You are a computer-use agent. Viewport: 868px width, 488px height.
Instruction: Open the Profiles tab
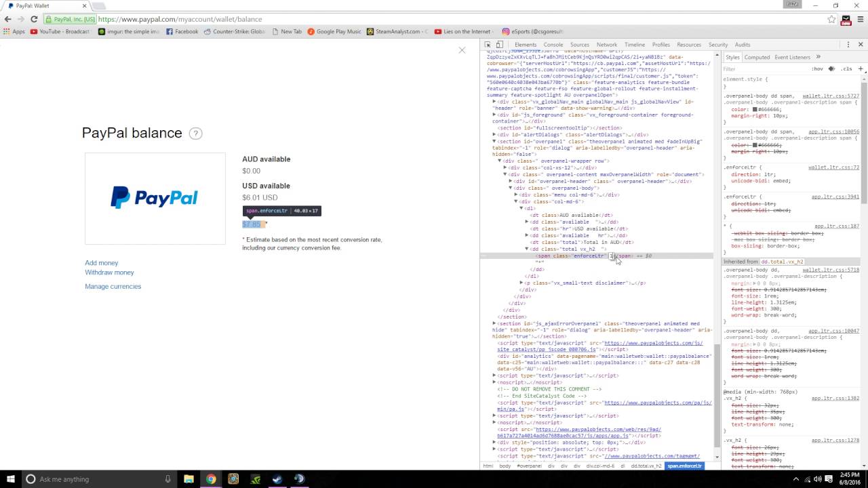(661, 45)
